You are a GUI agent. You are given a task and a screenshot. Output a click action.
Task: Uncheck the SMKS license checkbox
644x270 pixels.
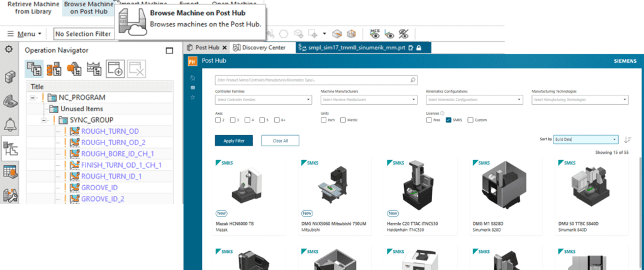pos(448,120)
